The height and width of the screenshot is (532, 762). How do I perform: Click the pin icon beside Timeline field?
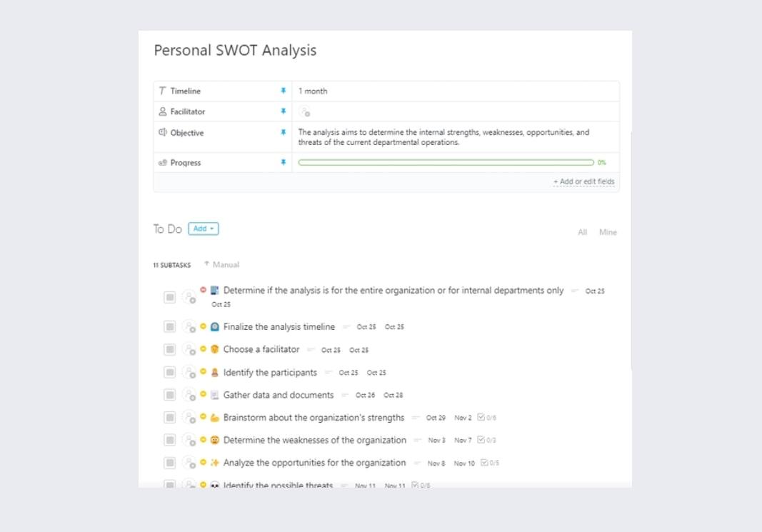click(x=283, y=91)
